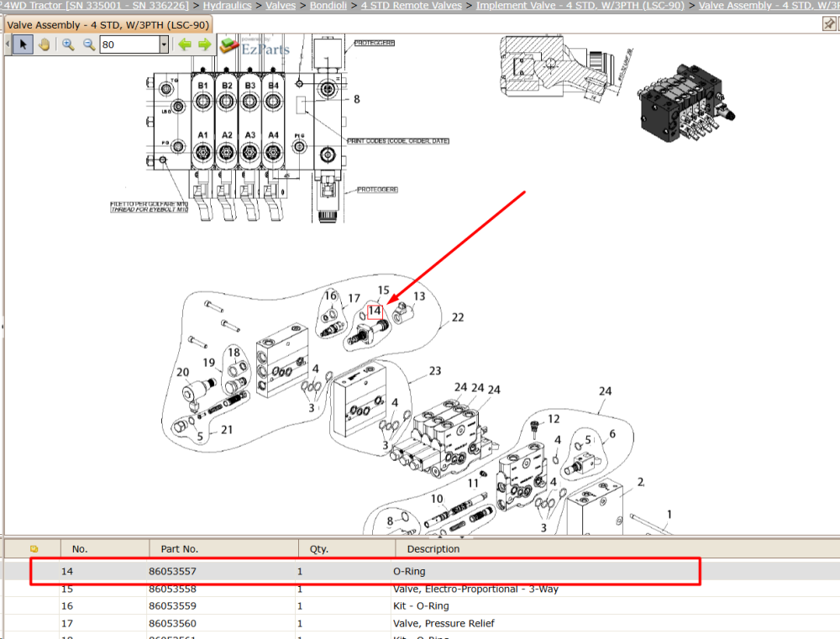This screenshot has height=639, width=840.
Task: Go to next diagram with green right arrow
Action: tap(205, 45)
